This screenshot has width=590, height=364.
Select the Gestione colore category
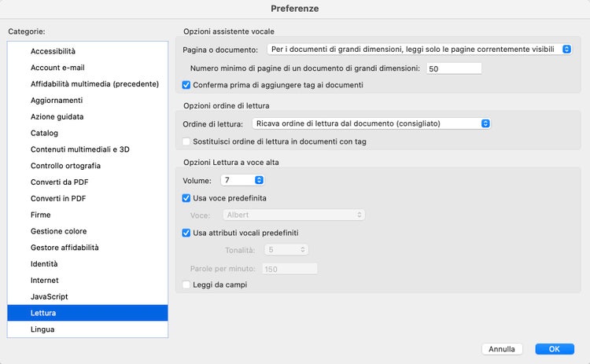(x=58, y=231)
